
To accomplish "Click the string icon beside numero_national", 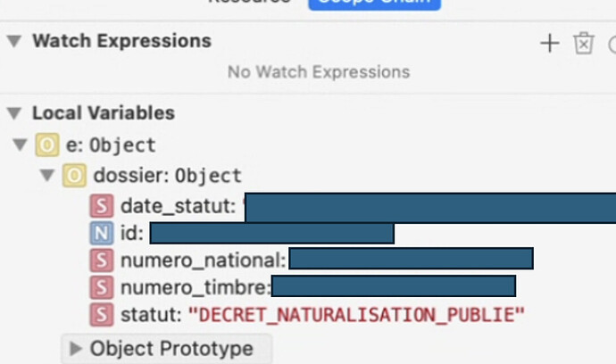I will (102, 261).
